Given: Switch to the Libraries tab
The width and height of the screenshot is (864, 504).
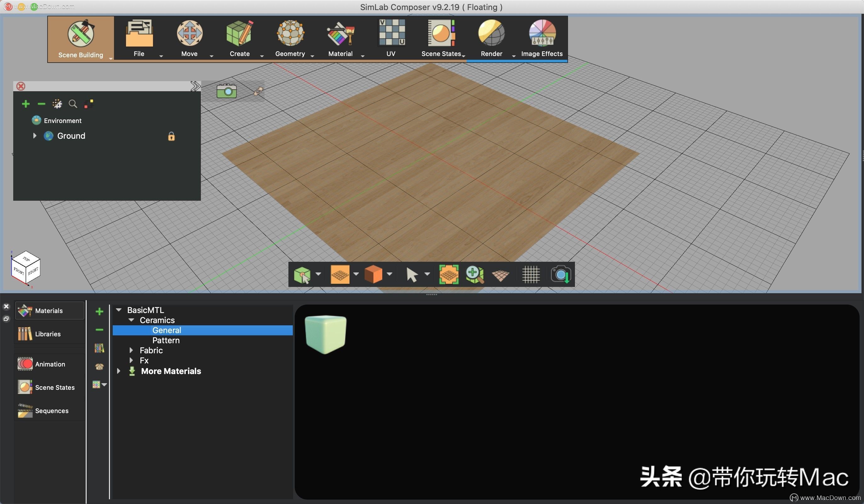Looking at the screenshot, I should 50,334.
